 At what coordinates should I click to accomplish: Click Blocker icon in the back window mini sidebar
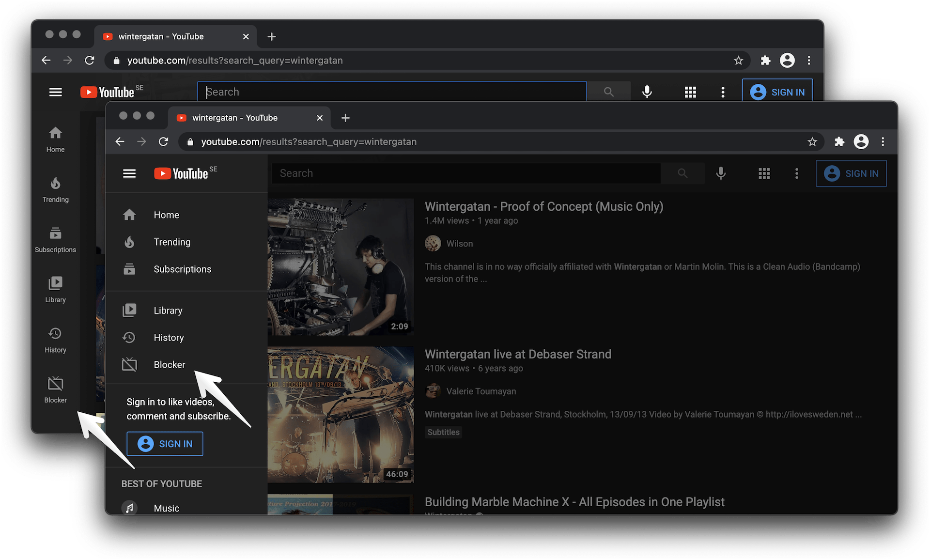(55, 384)
